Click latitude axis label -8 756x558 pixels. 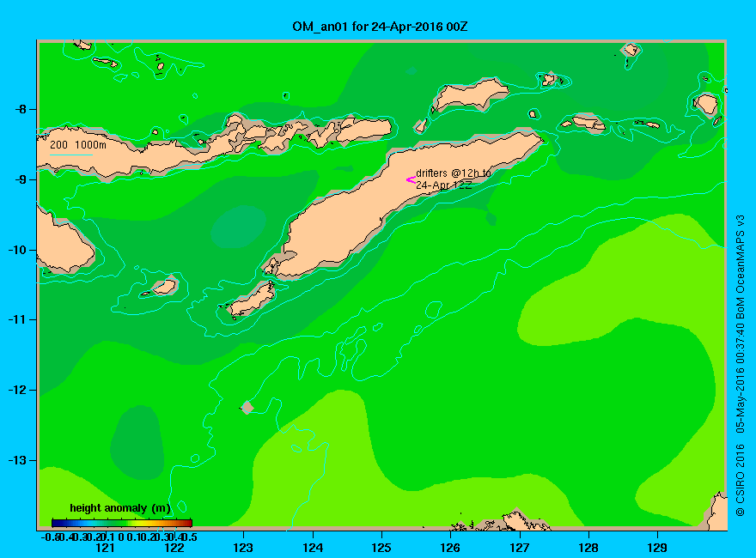[21, 109]
